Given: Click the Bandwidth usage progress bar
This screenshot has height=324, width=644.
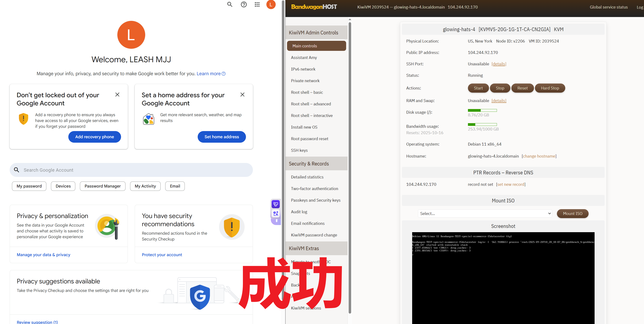Looking at the screenshot, I should 482,124.
